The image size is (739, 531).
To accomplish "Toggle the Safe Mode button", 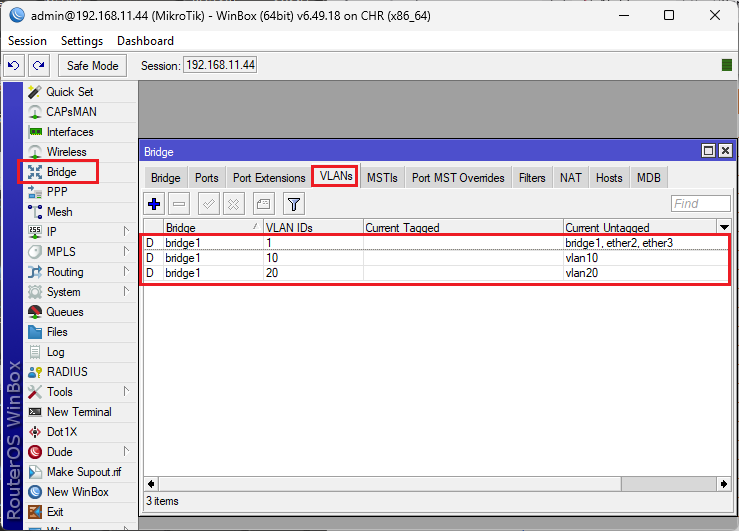I will pyautogui.click(x=92, y=65).
